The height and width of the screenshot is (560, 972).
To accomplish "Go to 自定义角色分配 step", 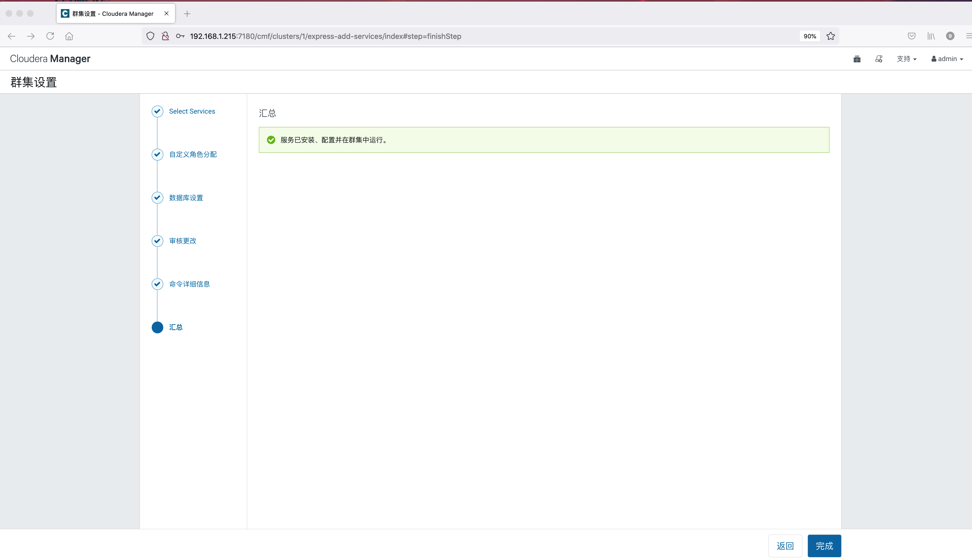I will (x=193, y=154).
